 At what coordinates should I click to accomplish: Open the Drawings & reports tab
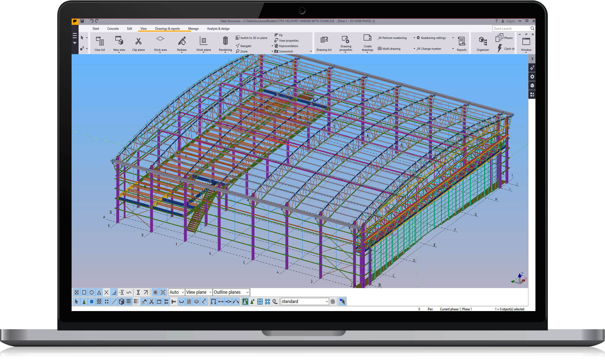coord(167,29)
